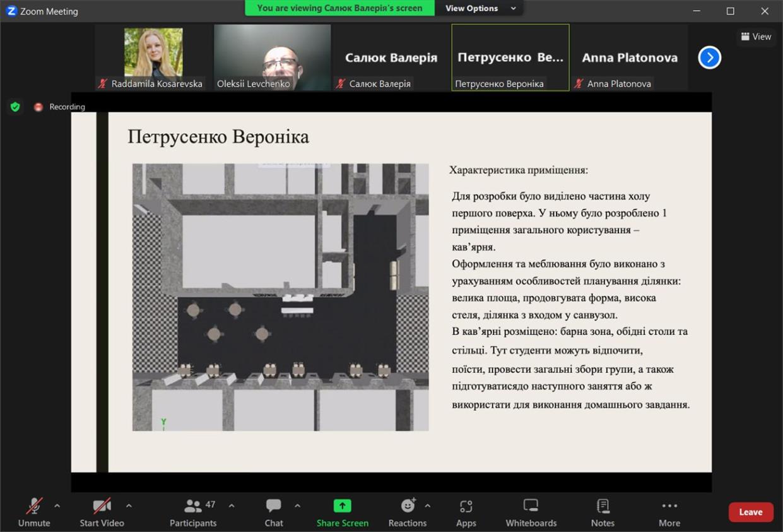The width and height of the screenshot is (783, 532).
Task: Expand the Chat options caret
Action: [x=297, y=505]
